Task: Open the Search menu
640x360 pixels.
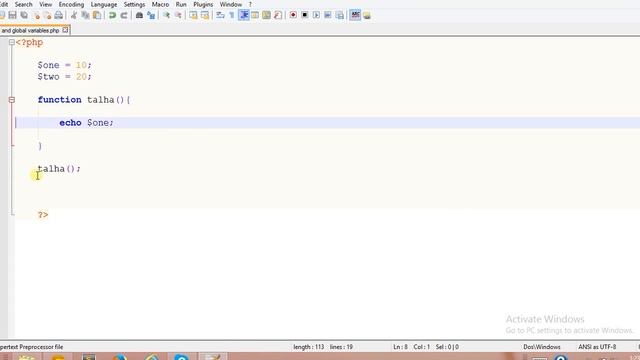Action: (x=23, y=4)
